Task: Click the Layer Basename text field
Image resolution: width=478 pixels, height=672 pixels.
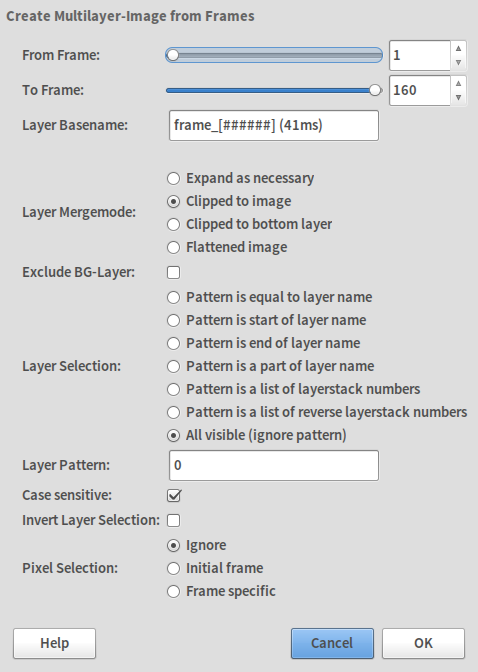Action: (x=274, y=126)
